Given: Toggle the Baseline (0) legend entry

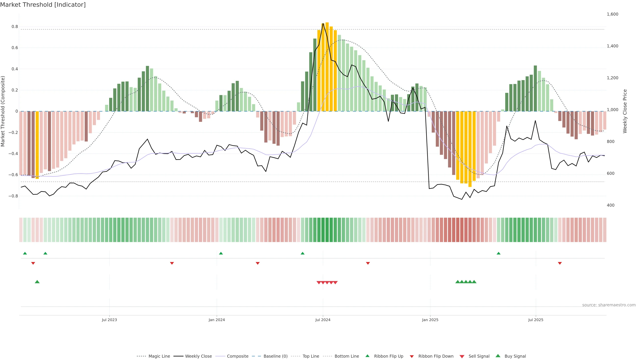Looking at the screenshot, I should [276, 356].
